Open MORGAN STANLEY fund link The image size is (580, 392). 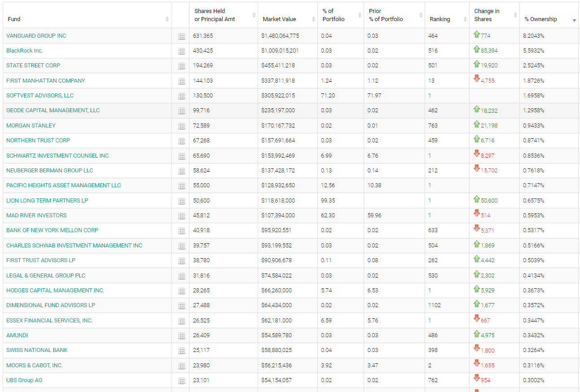point(31,126)
